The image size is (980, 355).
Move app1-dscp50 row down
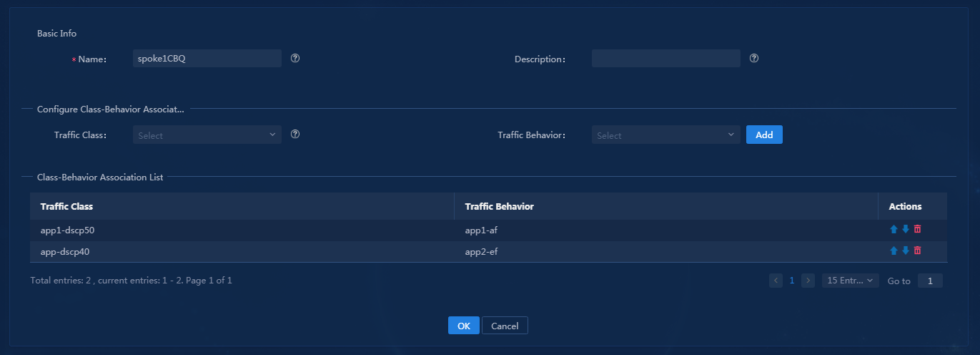(905, 229)
